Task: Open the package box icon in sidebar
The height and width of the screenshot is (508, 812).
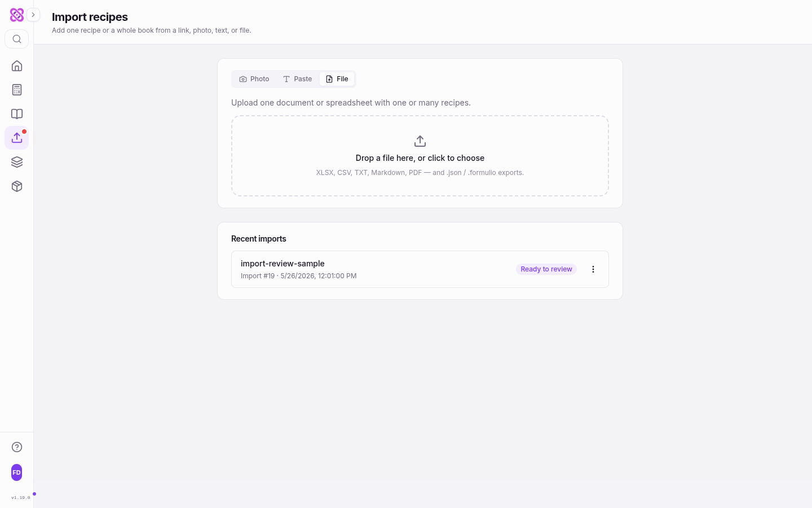Action: pos(17,186)
